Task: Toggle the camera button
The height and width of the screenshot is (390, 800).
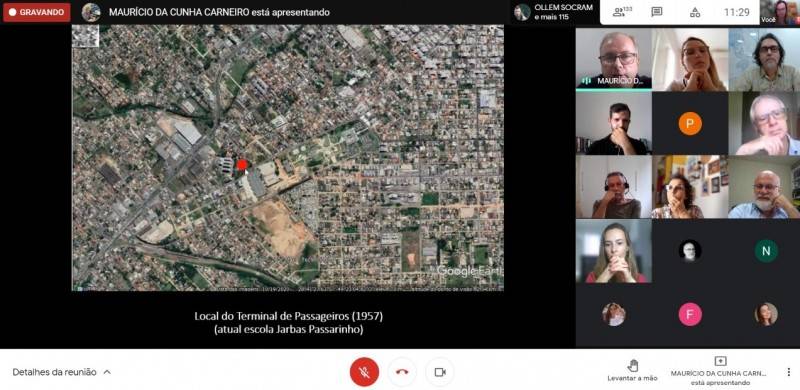Action: click(440, 372)
